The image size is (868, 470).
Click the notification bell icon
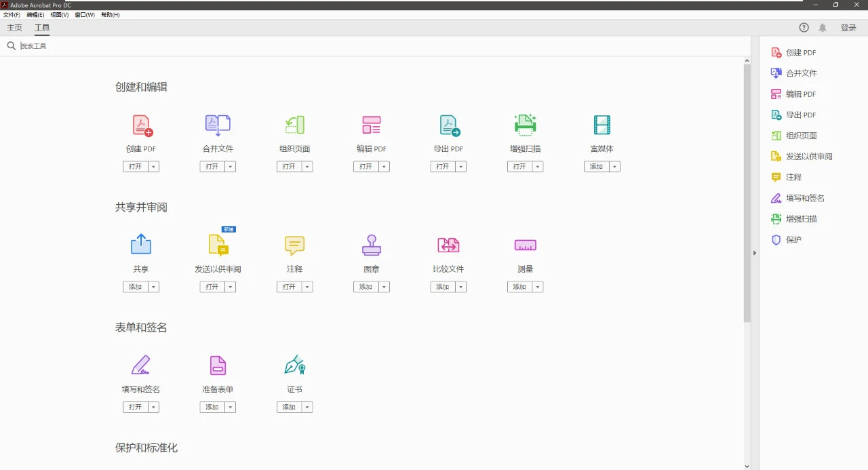[x=823, y=28]
